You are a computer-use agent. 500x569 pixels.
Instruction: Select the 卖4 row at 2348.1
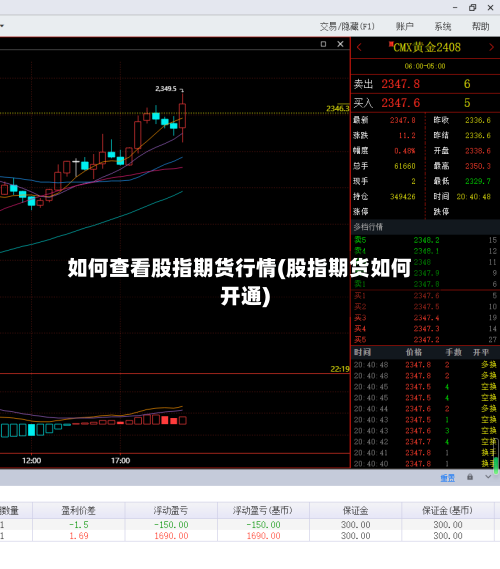(425, 251)
